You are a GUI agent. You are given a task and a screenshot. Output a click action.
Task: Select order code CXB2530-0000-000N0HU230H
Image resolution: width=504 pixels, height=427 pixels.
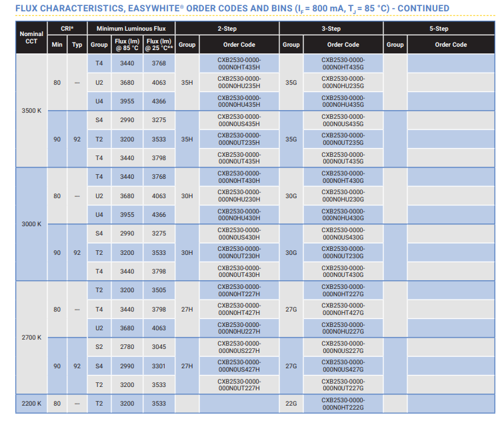point(239,195)
